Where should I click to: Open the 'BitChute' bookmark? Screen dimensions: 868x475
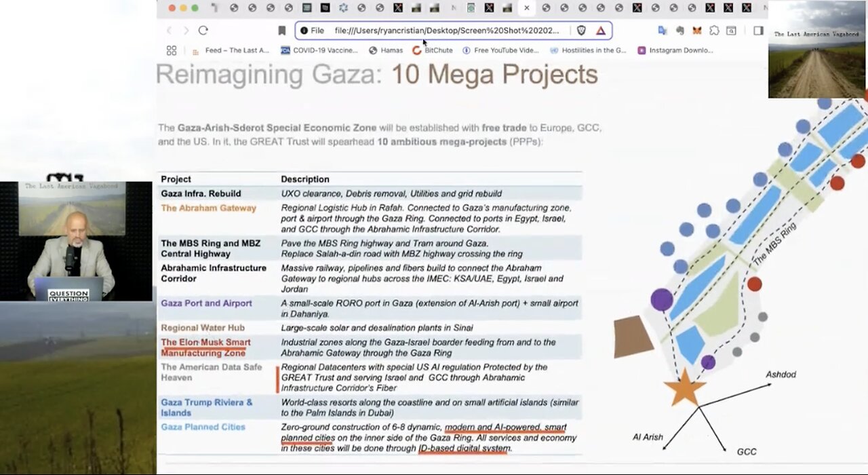click(x=433, y=50)
